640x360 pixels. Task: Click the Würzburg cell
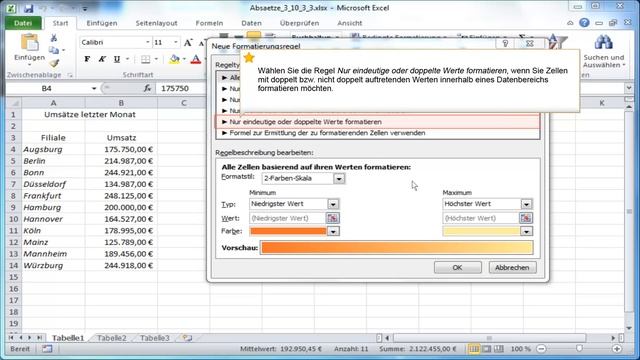pos(53,266)
